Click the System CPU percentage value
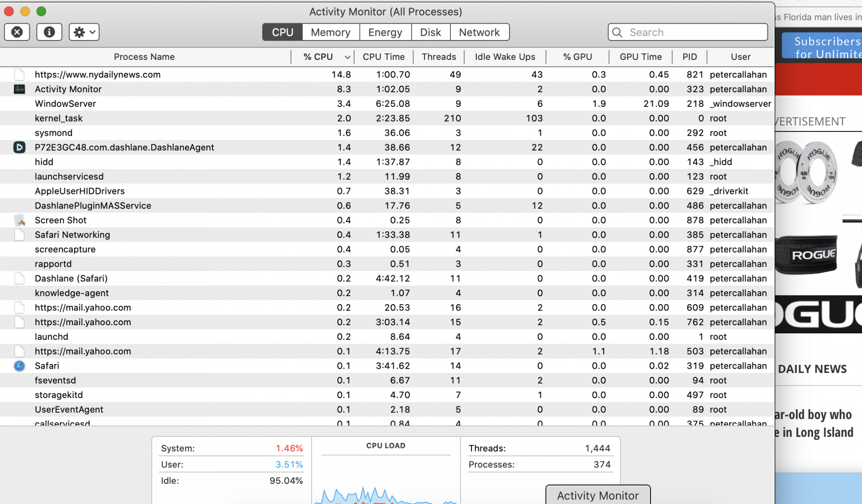Image resolution: width=862 pixels, height=504 pixels. click(x=289, y=448)
